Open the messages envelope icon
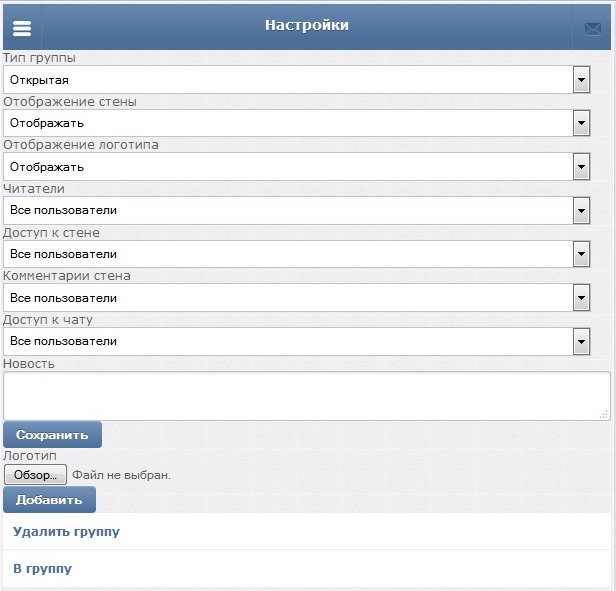The width and height of the screenshot is (616, 591). coord(593,29)
